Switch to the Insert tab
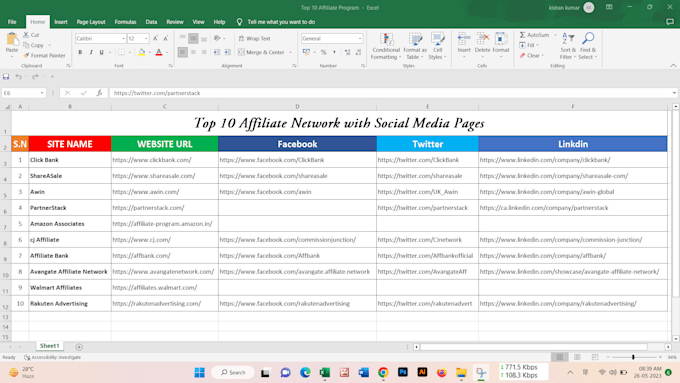 pyautogui.click(x=61, y=22)
